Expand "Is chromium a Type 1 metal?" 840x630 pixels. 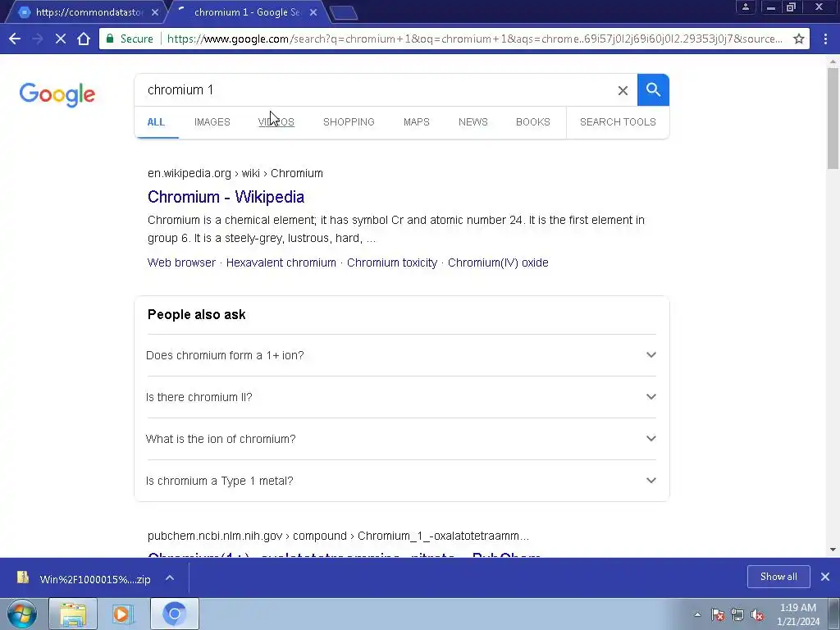[x=401, y=481]
